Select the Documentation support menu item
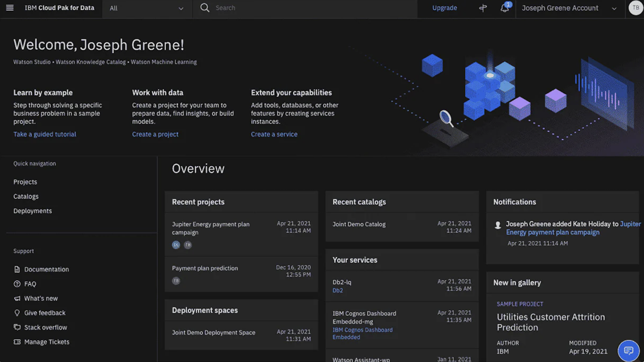This screenshot has height=362, width=644. pyautogui.click(x=46, y=269)
